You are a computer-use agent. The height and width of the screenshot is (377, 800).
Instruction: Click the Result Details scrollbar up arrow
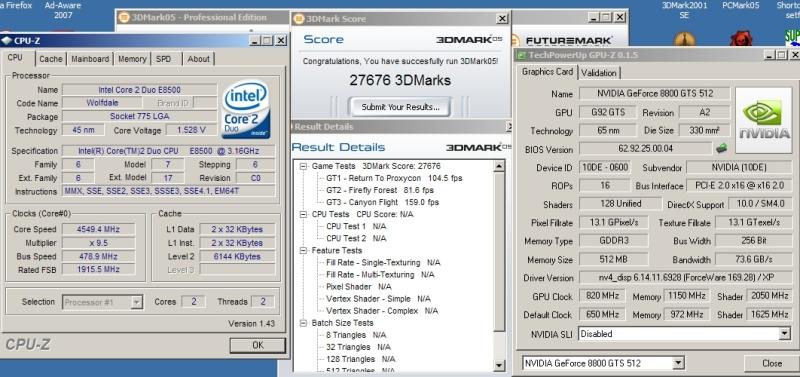point(499,166)
